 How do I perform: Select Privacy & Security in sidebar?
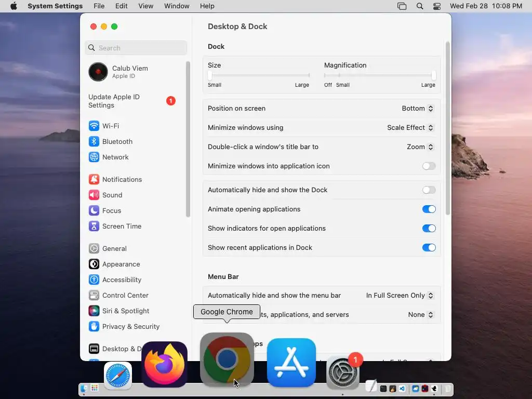pyautogui.click(x=124, y=327)
